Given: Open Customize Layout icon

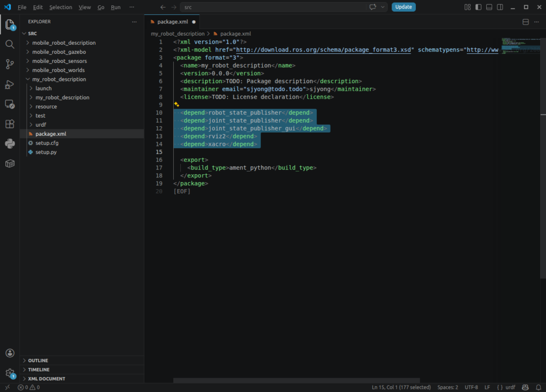Looking at the screenshot, I should pos(467,7).
